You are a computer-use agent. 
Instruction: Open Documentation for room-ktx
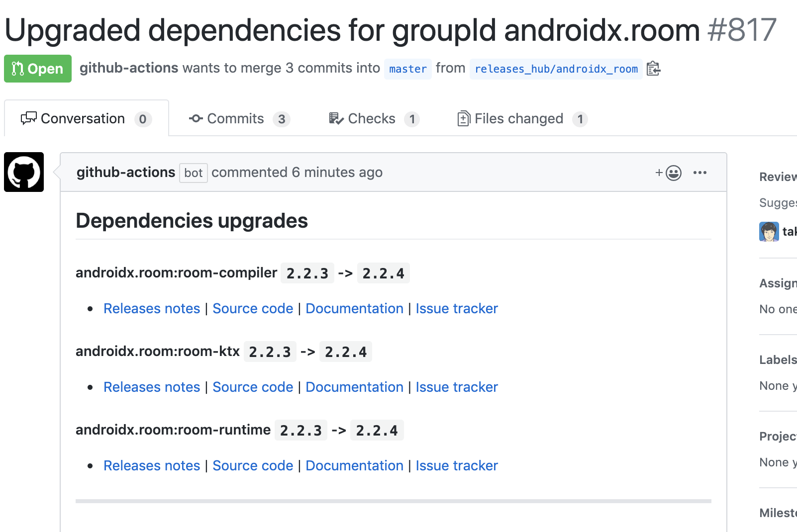(x=354, y=387)
